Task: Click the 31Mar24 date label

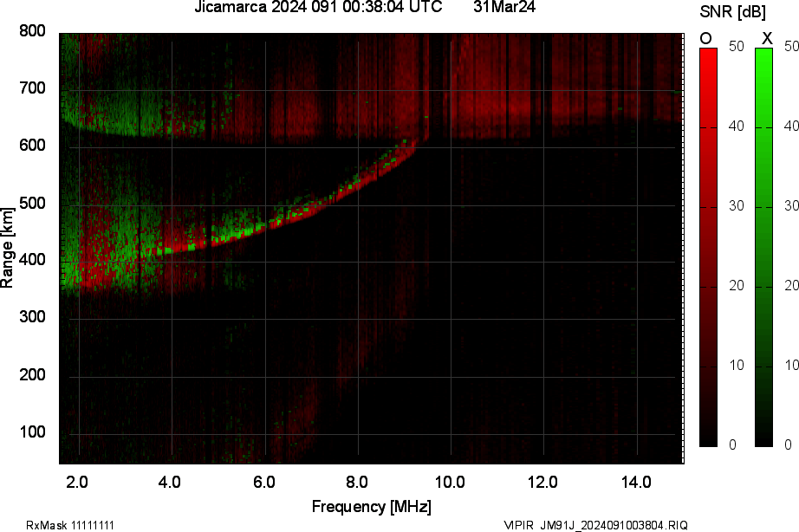Action: 504,10
